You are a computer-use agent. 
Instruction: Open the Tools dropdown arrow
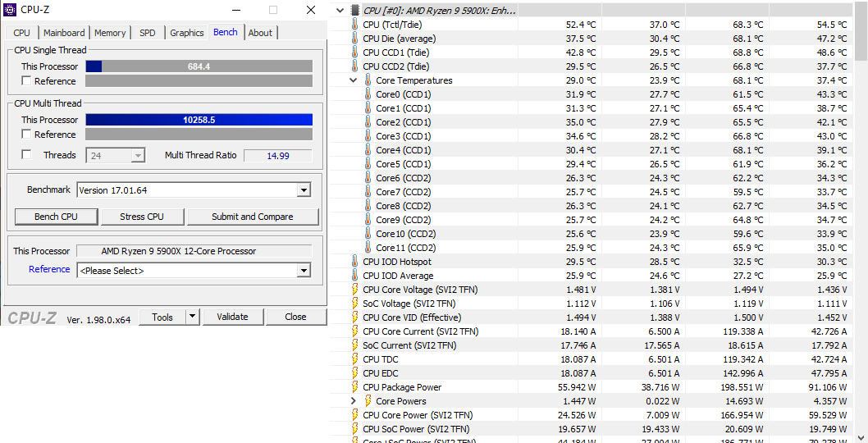[x=192, y=317]
